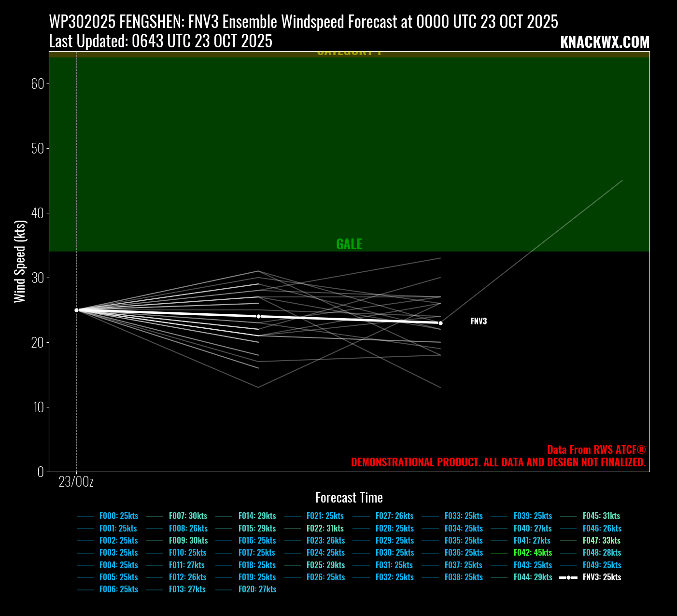Viewport: 677px width, 616px height.
Task: Click the KNACKWX.COM site label
Action: (x=605, y=42)
